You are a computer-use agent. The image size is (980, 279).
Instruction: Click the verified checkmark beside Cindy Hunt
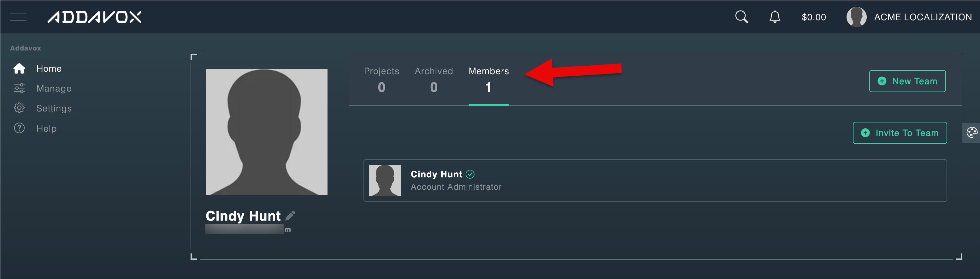pyautogui.click(x=470, y=174)
